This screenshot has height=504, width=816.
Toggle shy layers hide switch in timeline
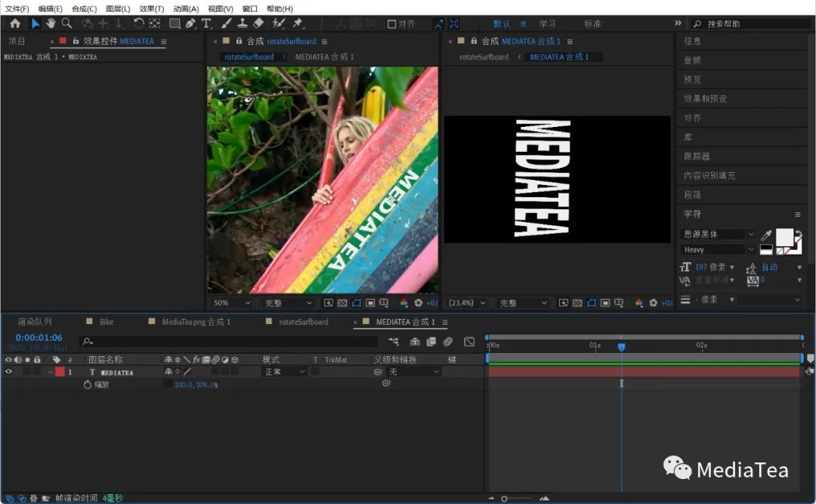[x=415, y=342]
